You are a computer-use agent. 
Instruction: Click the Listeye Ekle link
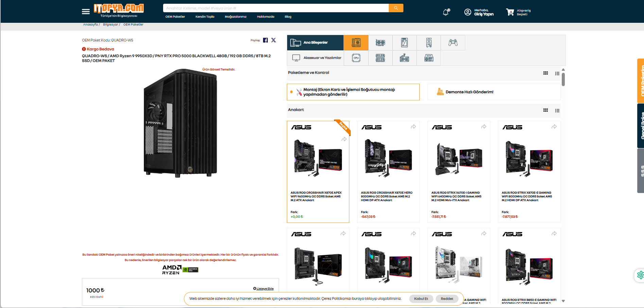[263, 289]
